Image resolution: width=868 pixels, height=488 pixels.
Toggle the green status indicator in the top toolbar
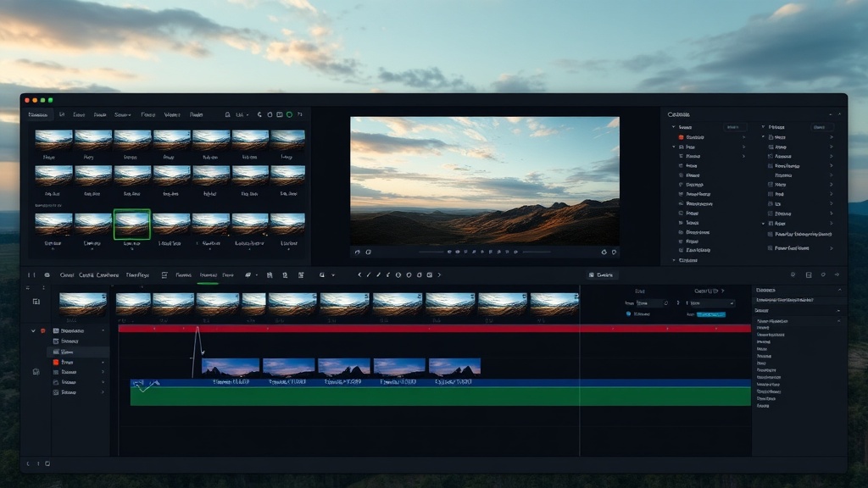coord(289,114)
